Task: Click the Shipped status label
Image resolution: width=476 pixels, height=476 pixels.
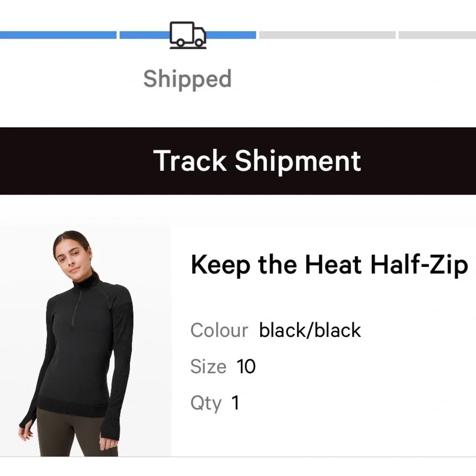Action: (187, 79)
